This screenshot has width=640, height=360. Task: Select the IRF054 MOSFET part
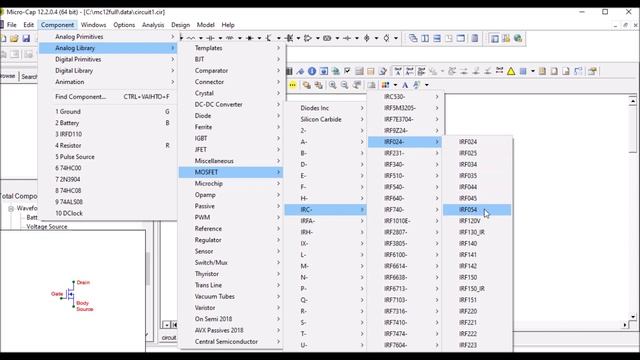click(x=477, y=209)
